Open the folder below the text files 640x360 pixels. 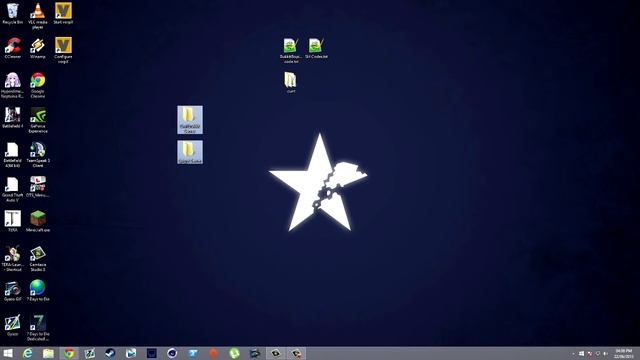[x=291, y=82]
